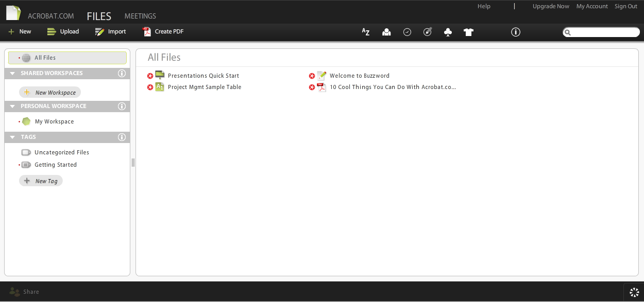
Task: Collapse the Tags section
Action: tap(12, 137)
